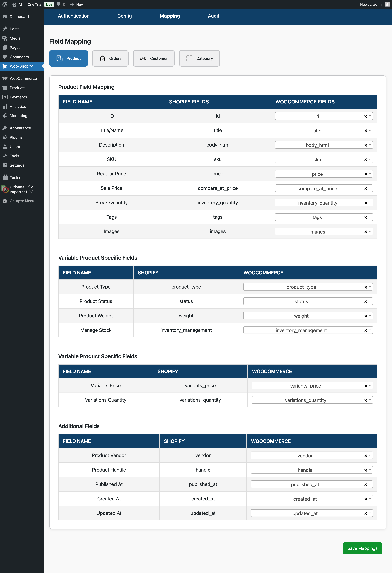The height and width of the screenshot is (573, 392).
Task: Click the Save Mappings button
Action: click(362, 548)
